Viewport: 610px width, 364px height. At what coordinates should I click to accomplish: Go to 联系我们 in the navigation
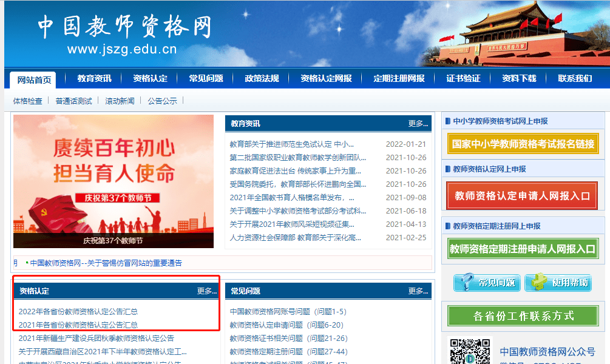(575, 78)
